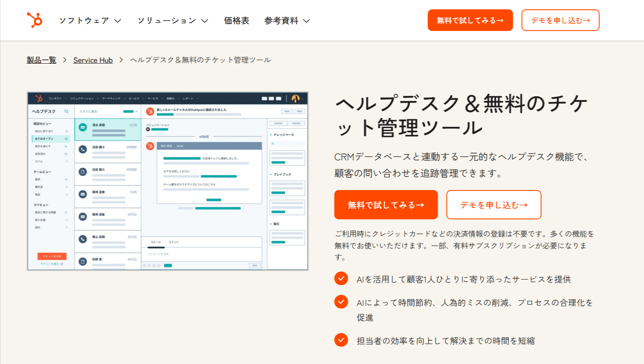Open the user avatar in the app's top-right corner

295,98
